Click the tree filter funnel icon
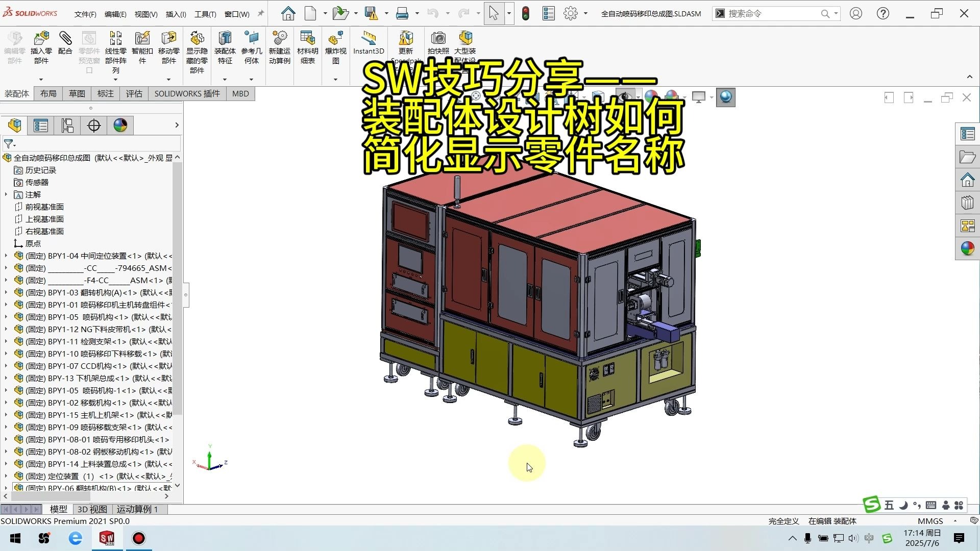 [9, 144]
